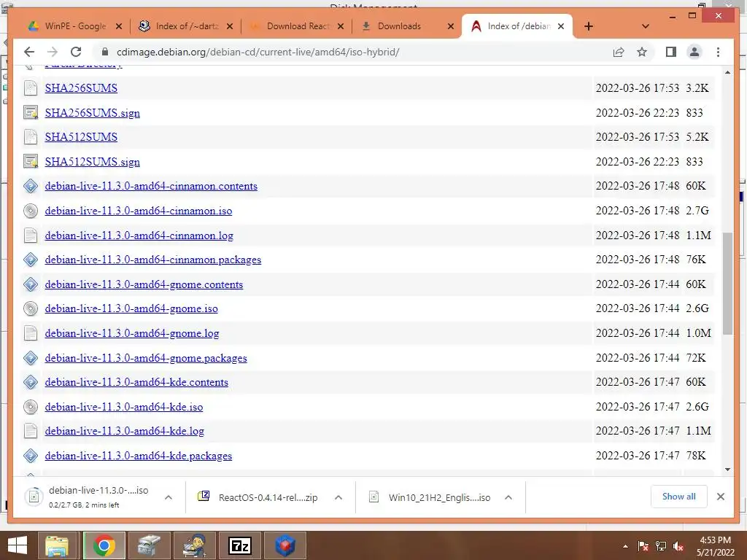The width and height of the screenshot is (747, 560).
Task: Click the scrollbar up arrow
Action: 727,72
